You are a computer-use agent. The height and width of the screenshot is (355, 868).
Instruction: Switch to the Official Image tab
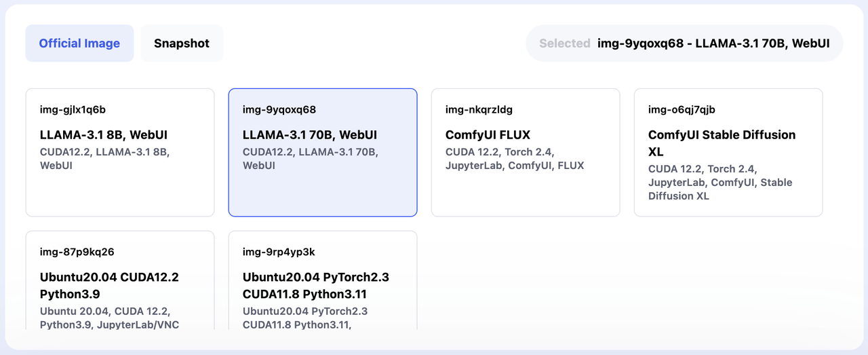point(79,43)
